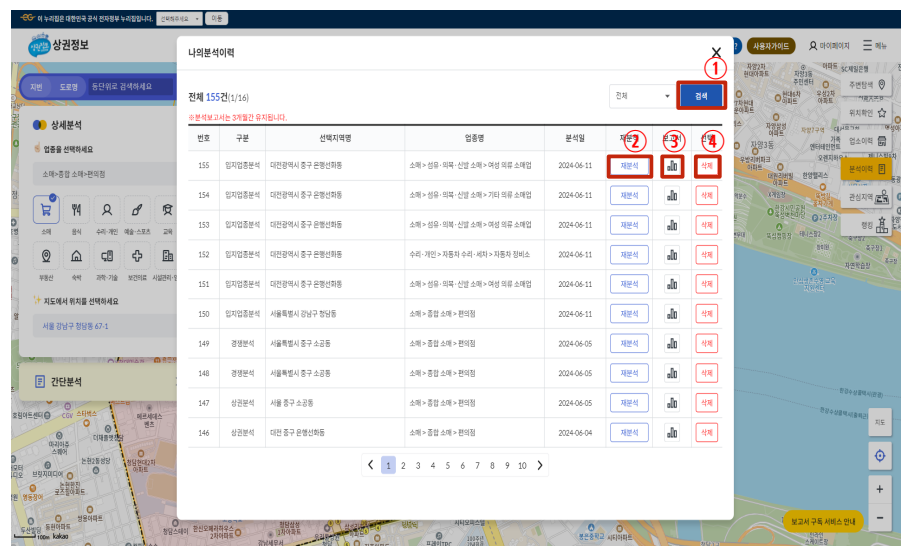Image resolution: width=907 pixels, height=557 pixels.
Task: Select the 보건의료 category icon
Action: tap(137, 256)
